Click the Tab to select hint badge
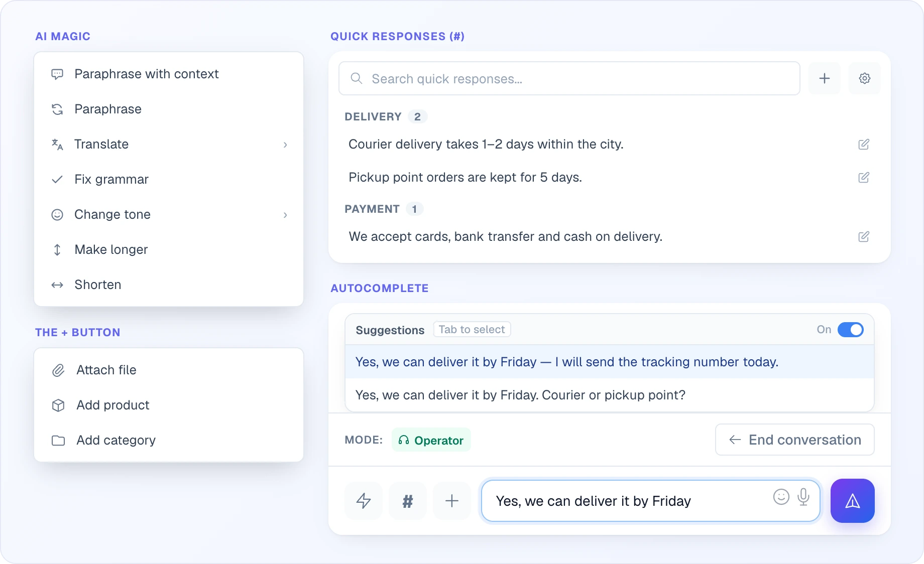 472,330
